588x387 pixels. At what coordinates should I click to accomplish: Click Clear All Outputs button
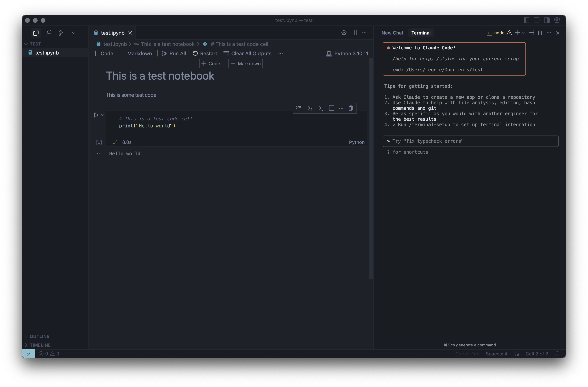tap(247, 53)
